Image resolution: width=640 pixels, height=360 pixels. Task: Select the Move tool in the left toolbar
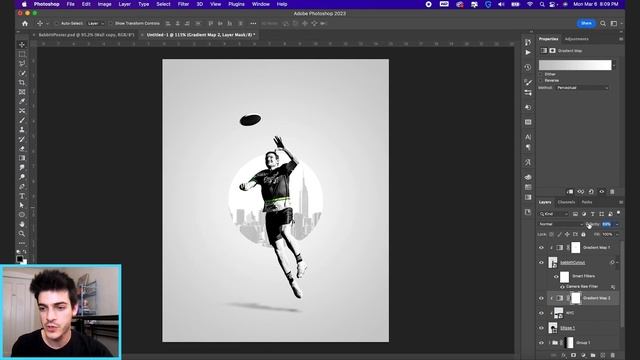pos(22,44)
